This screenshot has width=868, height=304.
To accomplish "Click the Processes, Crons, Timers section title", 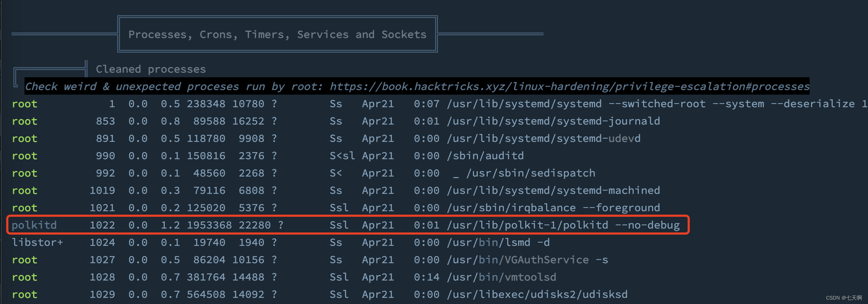I will [x=277, y=34].
